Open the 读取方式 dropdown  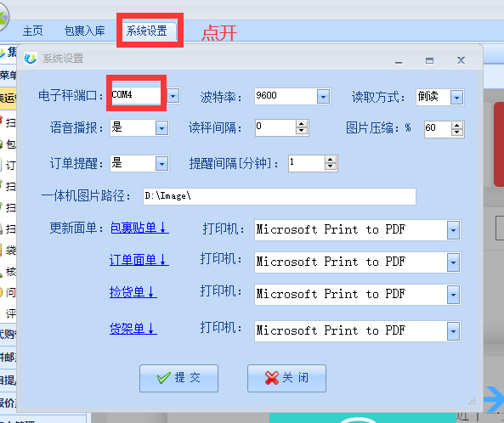pos(456,98)
